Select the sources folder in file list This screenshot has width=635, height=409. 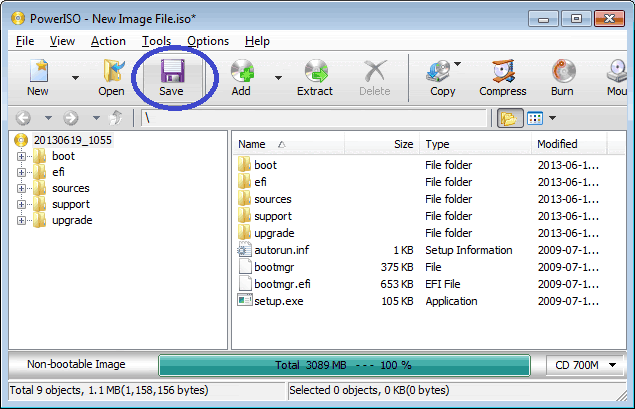[x=273, y=199]
